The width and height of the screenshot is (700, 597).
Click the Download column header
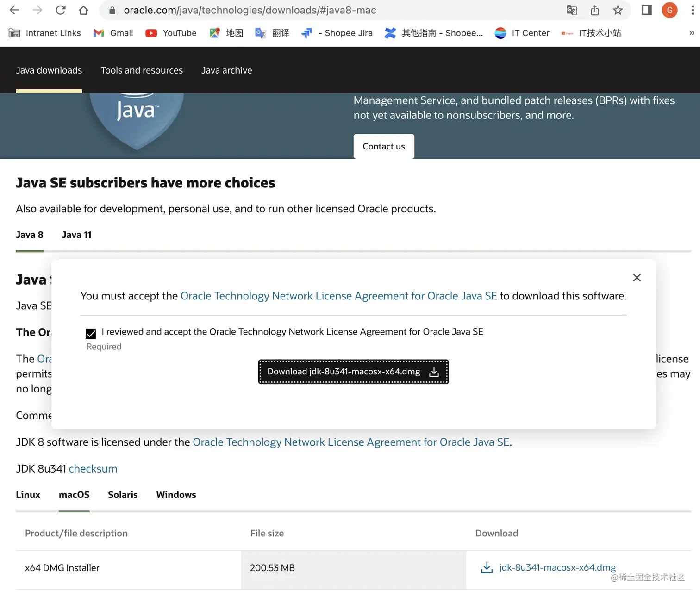point(497,533)
